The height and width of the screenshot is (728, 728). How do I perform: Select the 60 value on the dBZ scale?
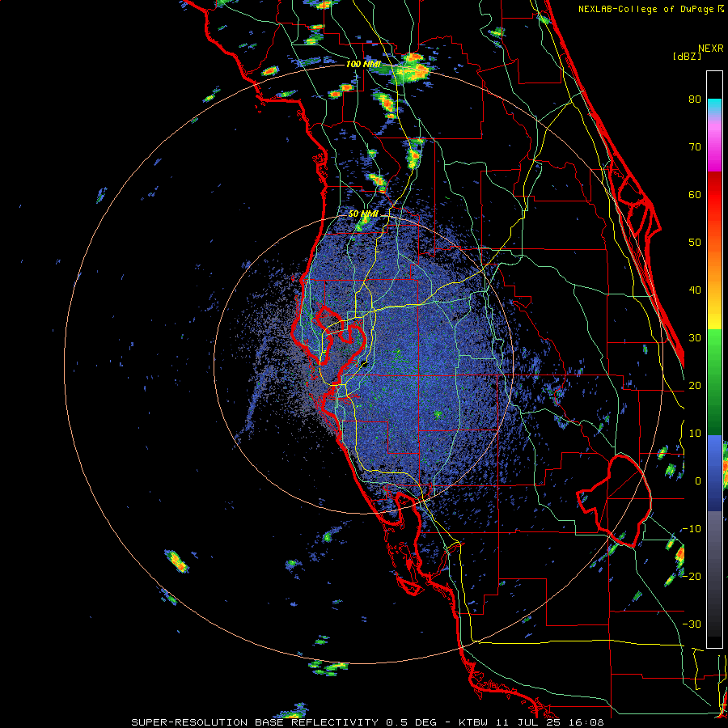click(x=695, y=194)
